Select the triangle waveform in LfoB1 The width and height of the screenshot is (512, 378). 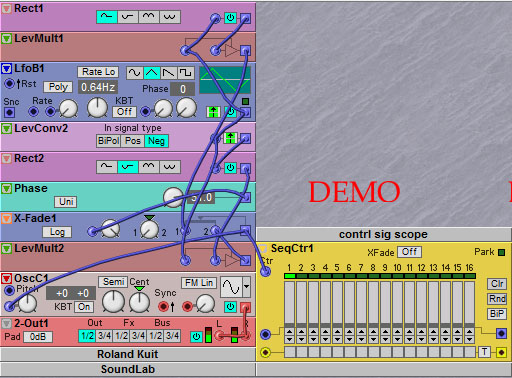coord(151,72)
